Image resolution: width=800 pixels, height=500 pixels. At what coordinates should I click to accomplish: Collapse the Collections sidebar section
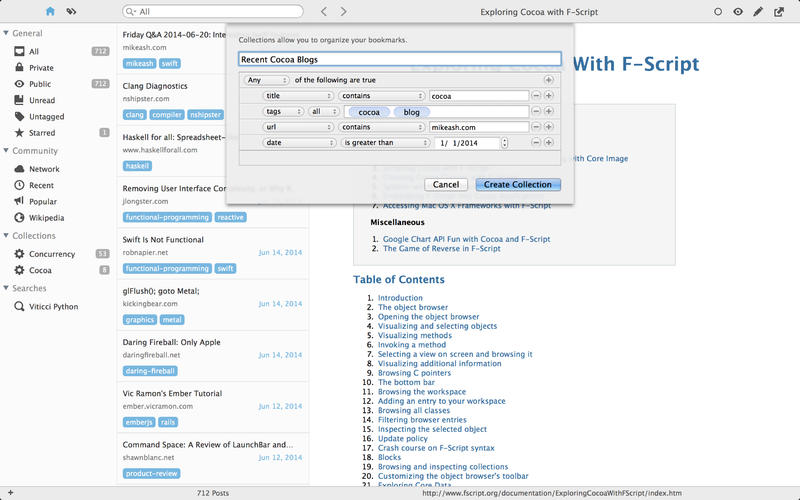[x=6, y=236]
